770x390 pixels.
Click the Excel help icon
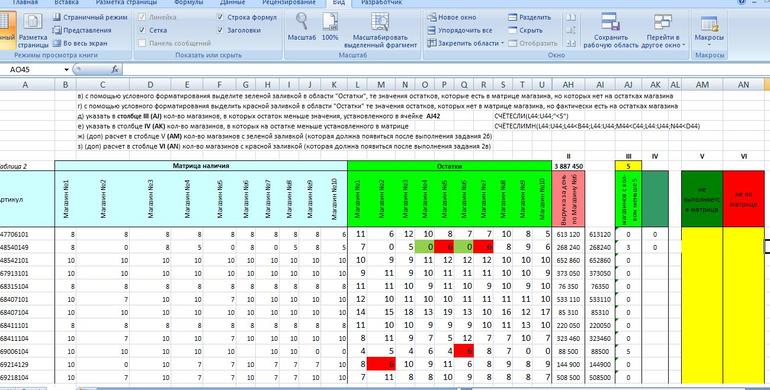pyautogui.click(x=741, y=2)
